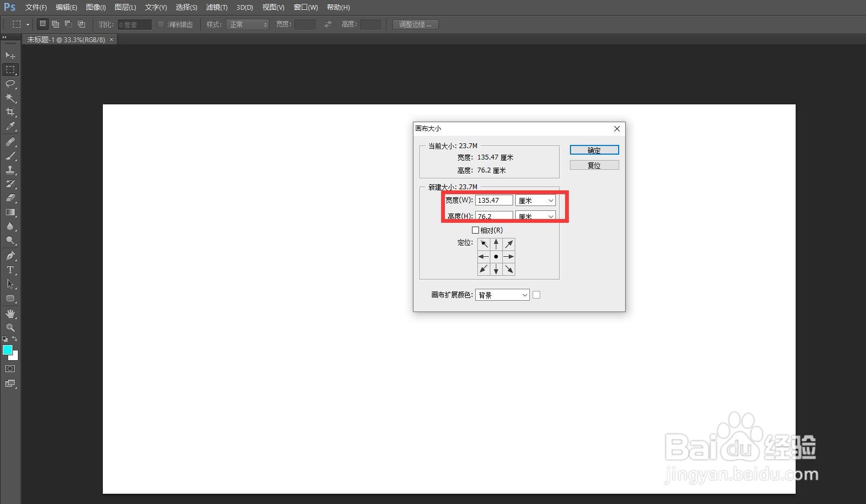Click the cyan foreground color swatch
Viewport: 866px width, 504px height.
(x=8, y=350)
